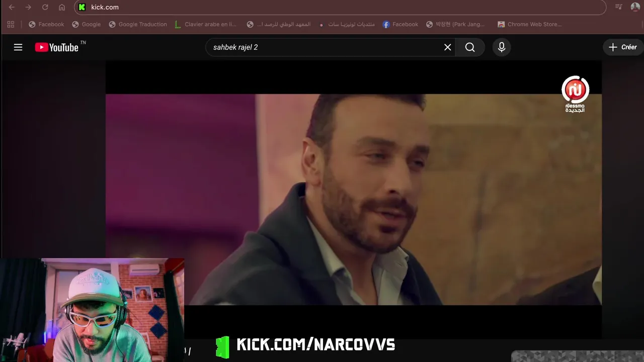
Task: Click the YouTube magnifier search button
Action: tap(470, 47)
